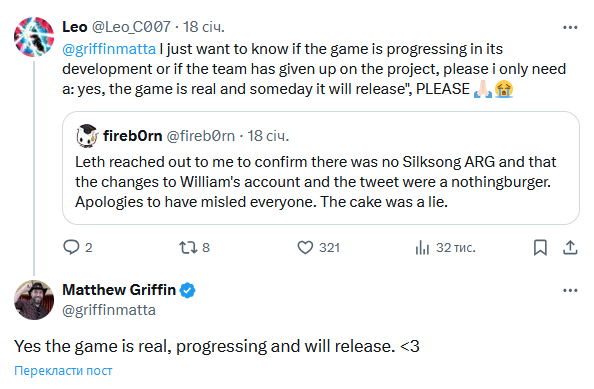Click Matthew Griffin display name
Viewport: 594px width, 389px height.
click(119, 290)
